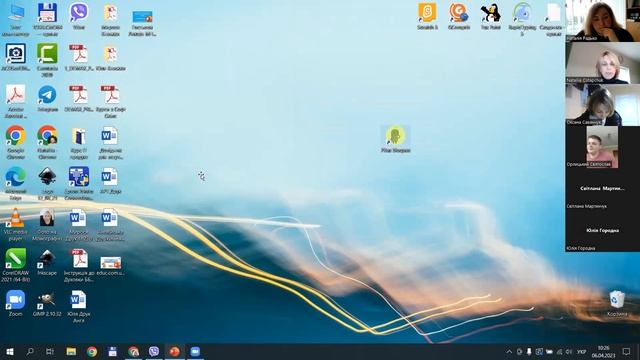Select the yellow-green icon in the desktop center
The image size is (640, 360).
click(395, 139)
